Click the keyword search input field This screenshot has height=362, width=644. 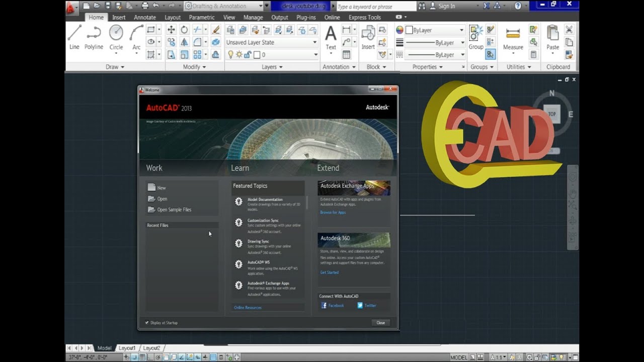[375, 7]
